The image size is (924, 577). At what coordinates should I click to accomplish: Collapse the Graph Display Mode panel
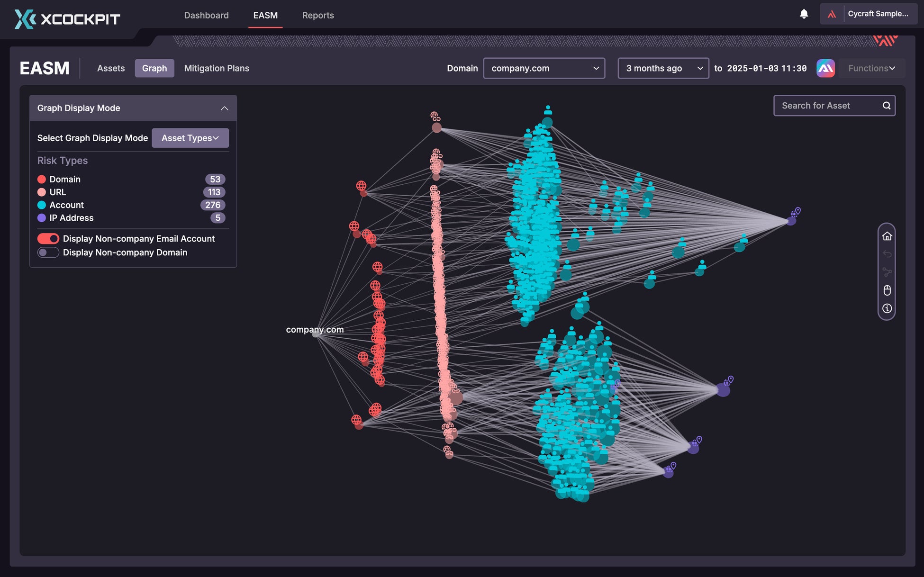[224, 108]
